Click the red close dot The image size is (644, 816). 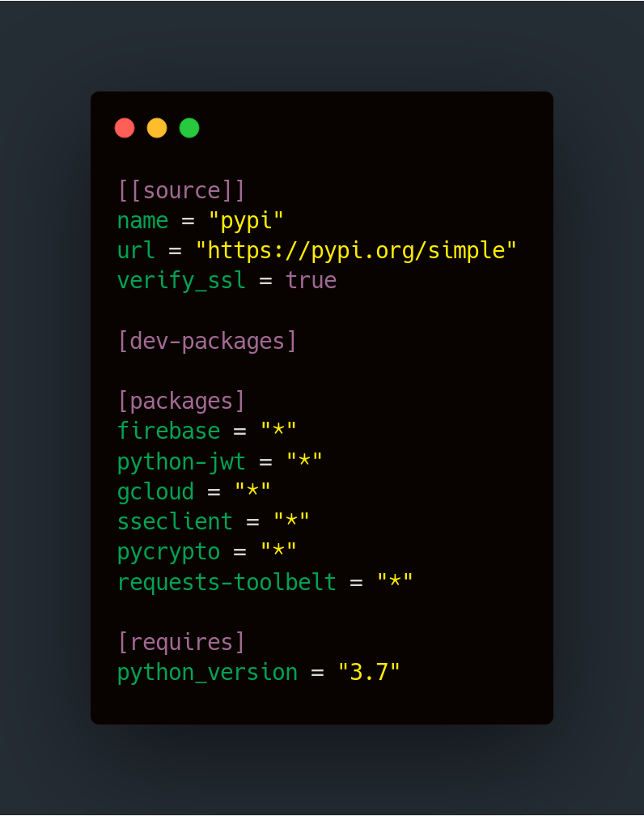click(125, 128)
